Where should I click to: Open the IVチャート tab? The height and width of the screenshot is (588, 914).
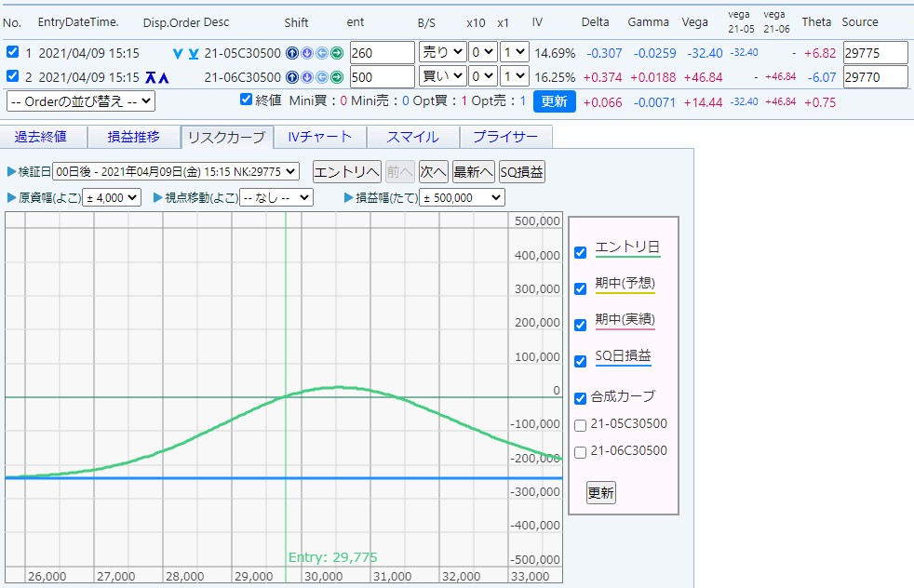point(320,137)
